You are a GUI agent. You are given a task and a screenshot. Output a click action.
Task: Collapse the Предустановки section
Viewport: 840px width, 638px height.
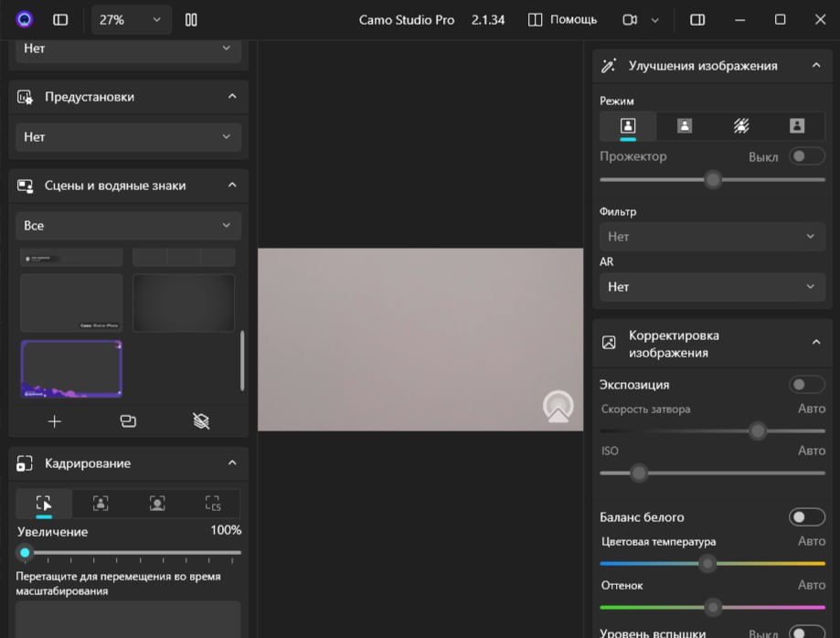coord(232,96)
